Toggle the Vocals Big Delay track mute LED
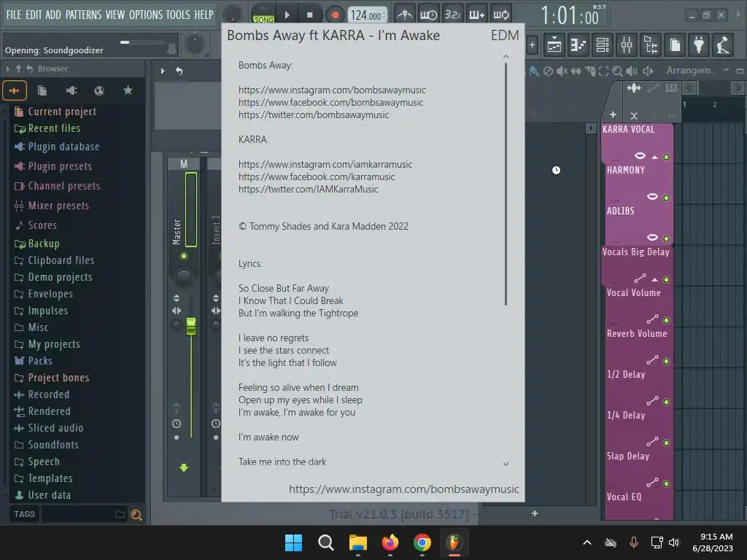This screenshot has height=560, width=747. click(x=666, y=279)
